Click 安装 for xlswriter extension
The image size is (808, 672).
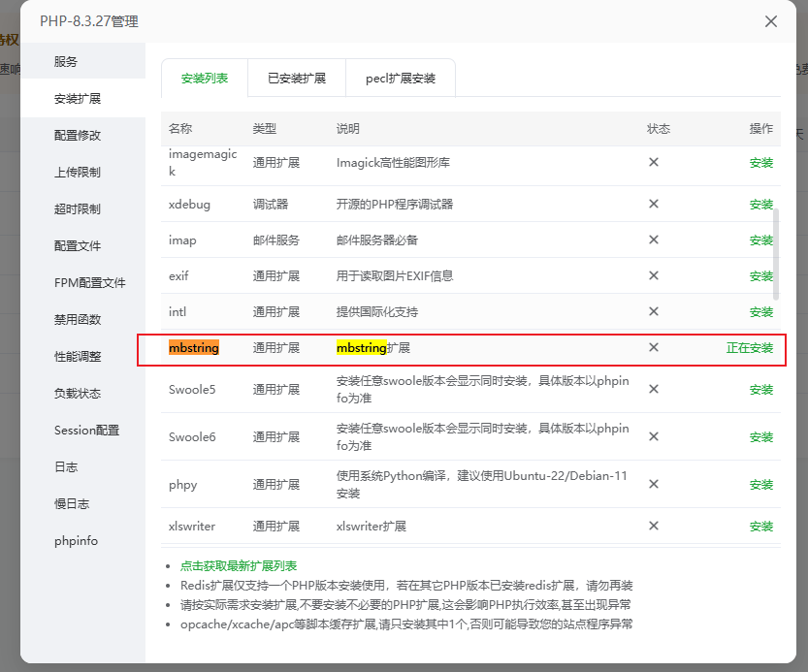[x=760, y=527]
